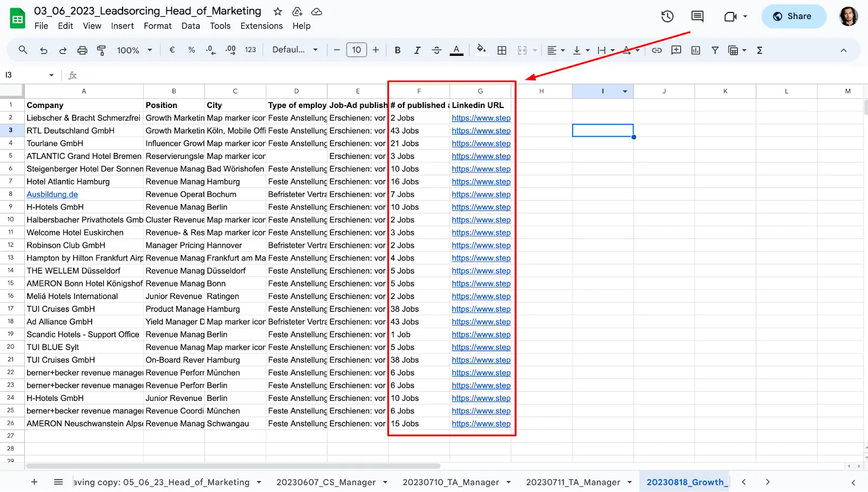
Task: Toggle strikethrough formatting
Action: tap(437, 50)
